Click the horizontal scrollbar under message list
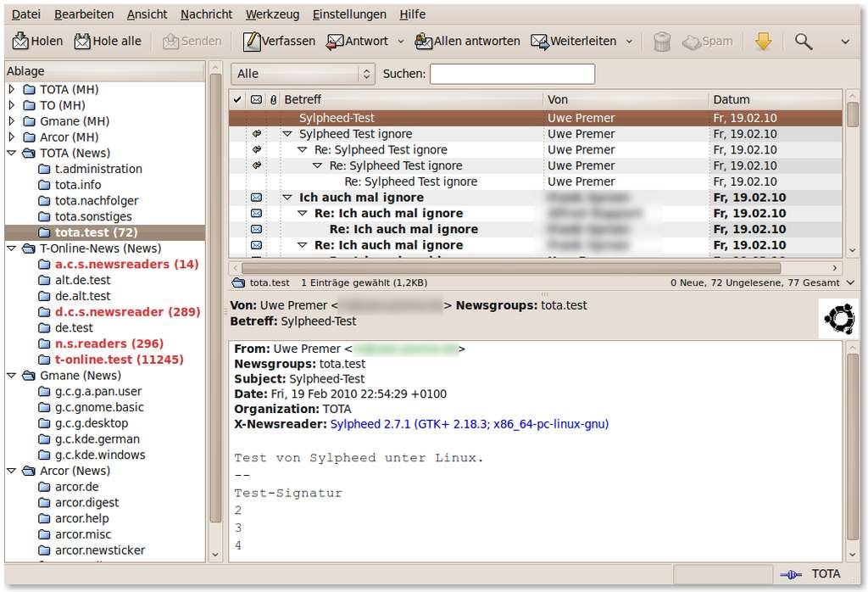This screenshot has width=868, height=592. tap(534, 268)
